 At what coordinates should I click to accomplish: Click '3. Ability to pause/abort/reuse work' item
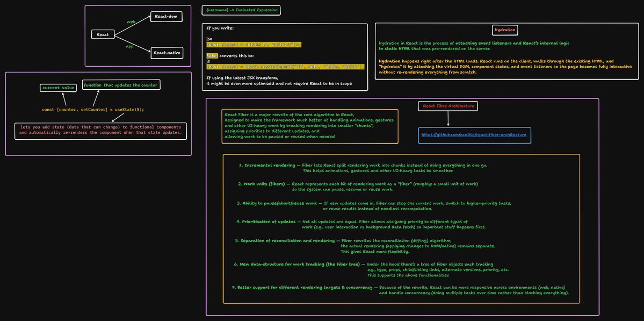point(374,206)
